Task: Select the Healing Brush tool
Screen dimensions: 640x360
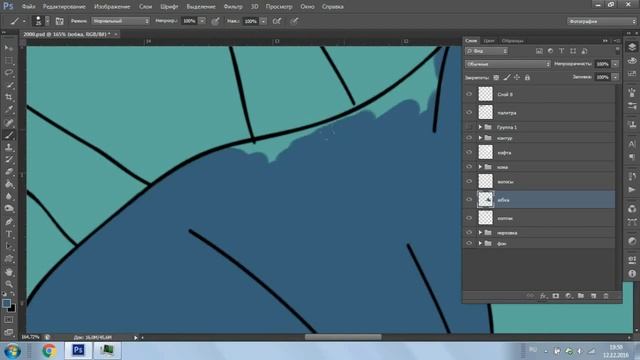Action: pos(9,122)
